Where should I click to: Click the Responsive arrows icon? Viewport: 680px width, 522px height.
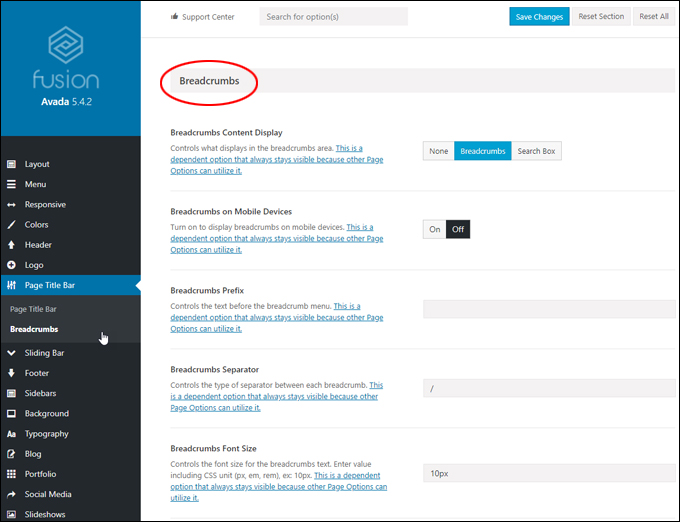12,205
